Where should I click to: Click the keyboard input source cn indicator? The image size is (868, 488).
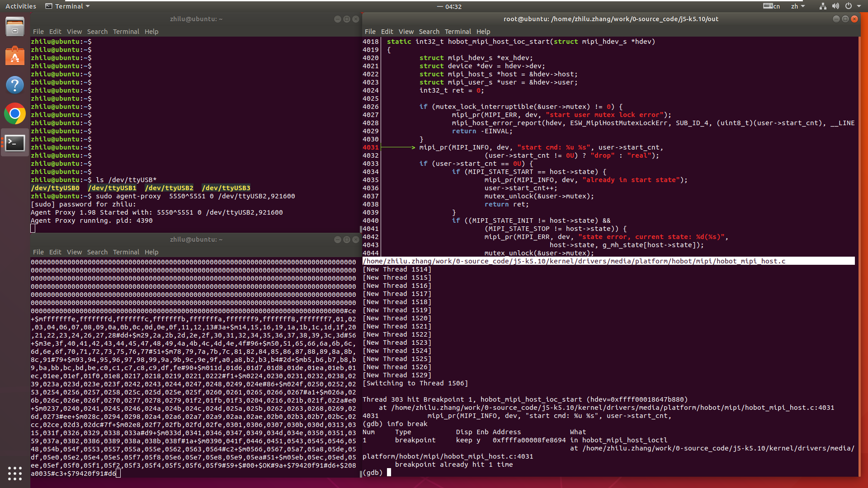[771, 6]
